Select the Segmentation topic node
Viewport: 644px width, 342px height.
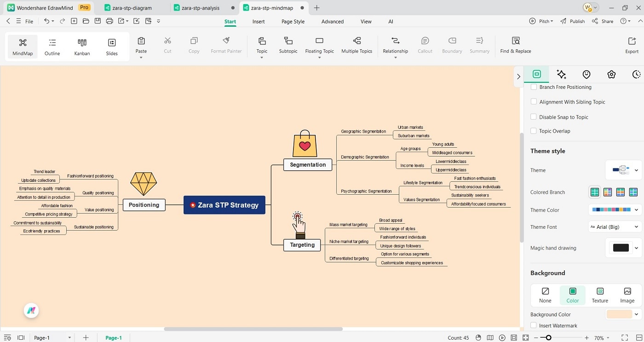point(308,165)
